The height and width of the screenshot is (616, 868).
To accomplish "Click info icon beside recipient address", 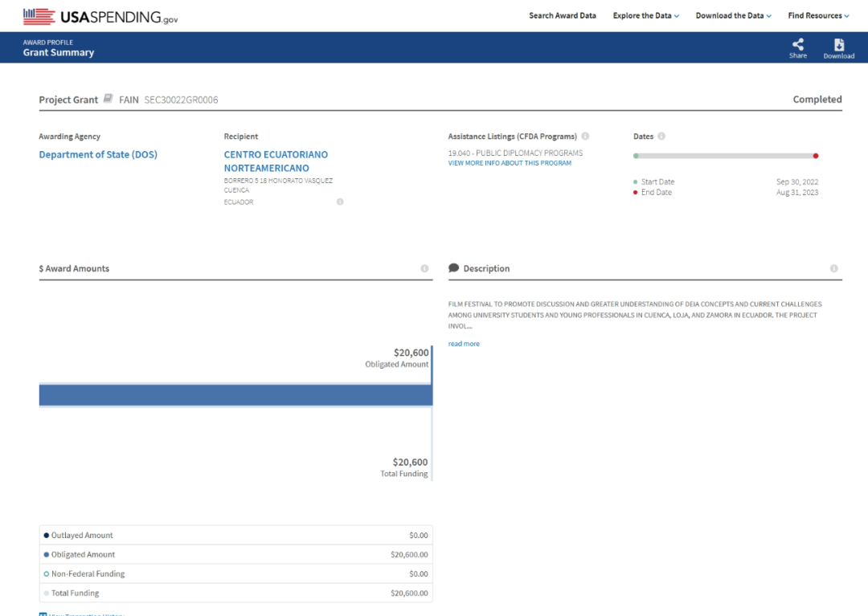I will coord(340,202).
